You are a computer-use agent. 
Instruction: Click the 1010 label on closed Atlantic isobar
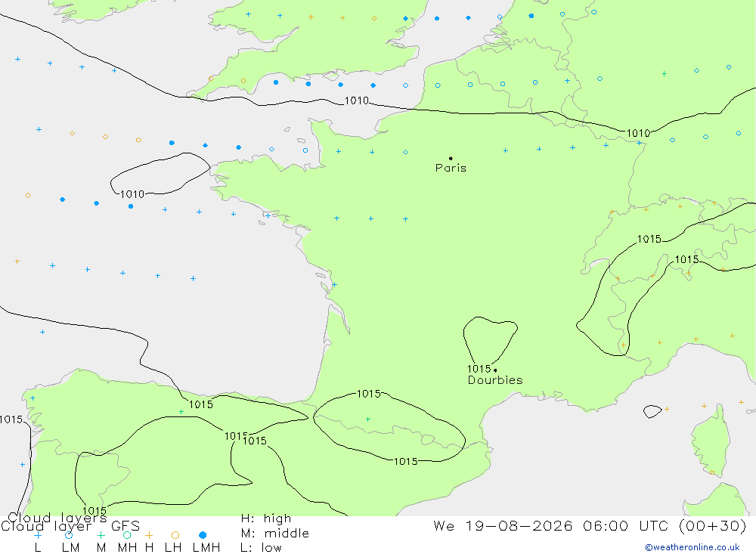pyautogui.click(x=132, y=194)
